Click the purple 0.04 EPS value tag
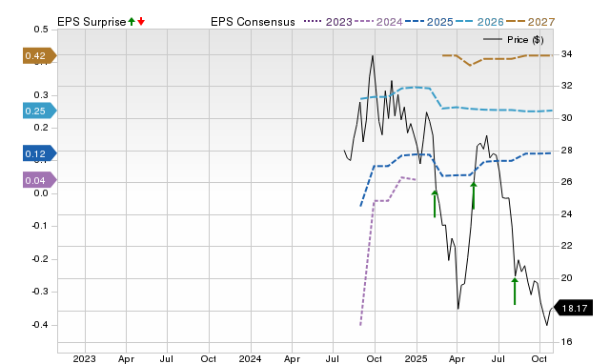The image size is (610, 364). click(40, 180)
